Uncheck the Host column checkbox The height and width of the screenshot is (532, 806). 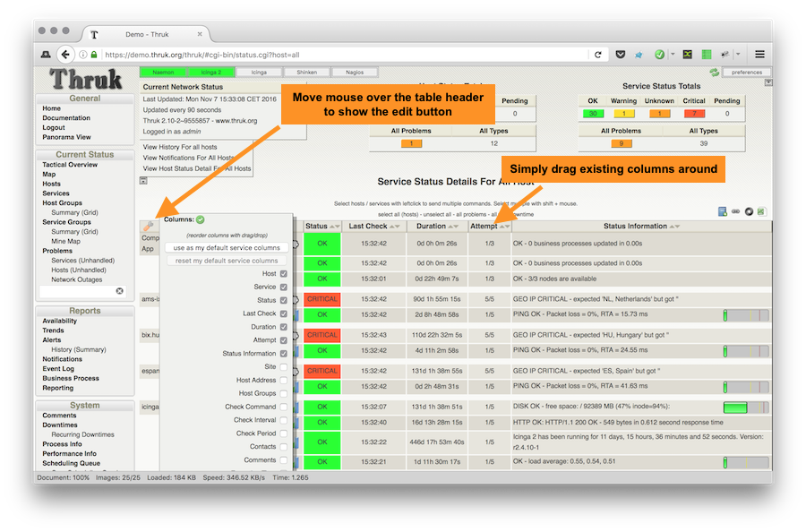coord(284,274)
